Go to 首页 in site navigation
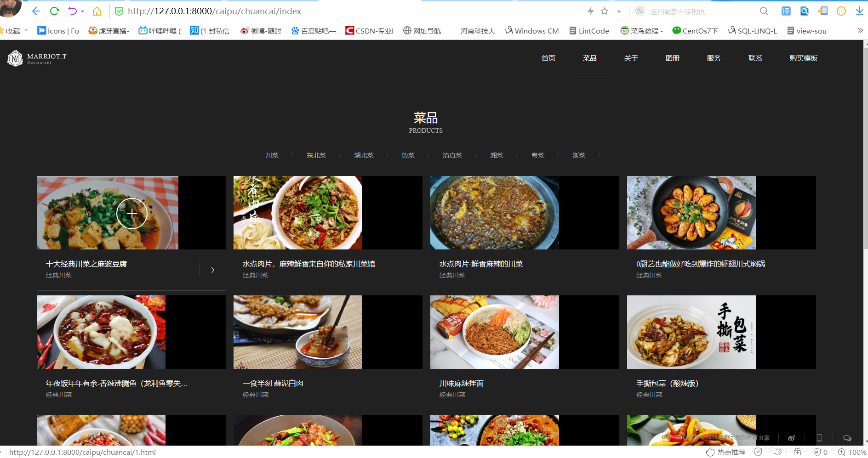This screenshot has width=868, height=458. pyautogui.click(x=548, y=58)
